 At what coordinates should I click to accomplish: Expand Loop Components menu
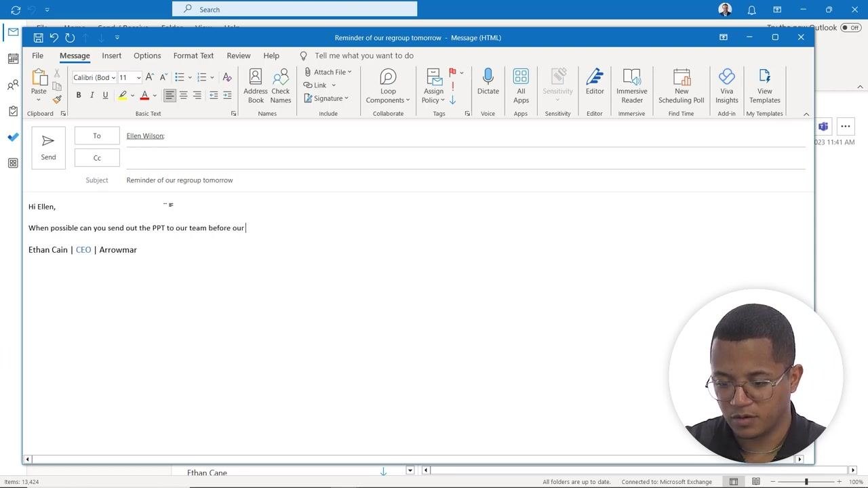(388, 86)
